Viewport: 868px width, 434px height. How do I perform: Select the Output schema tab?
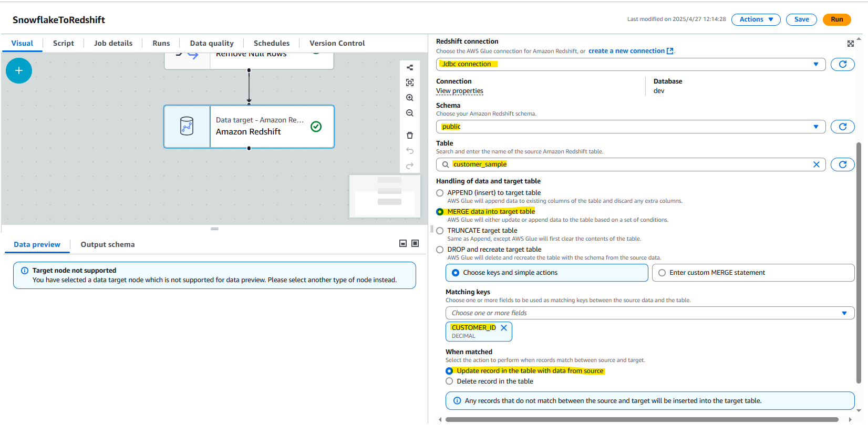tap(108, 244)
